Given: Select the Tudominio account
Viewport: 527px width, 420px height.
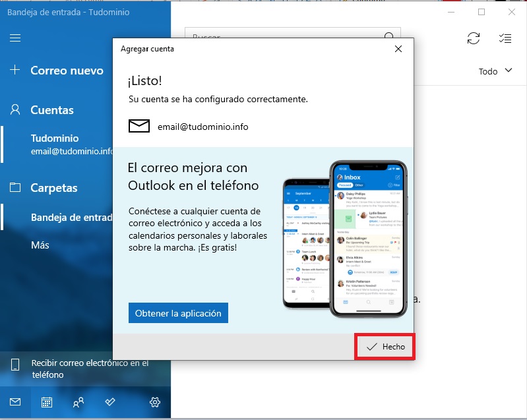Looking at the screenshot, I should 57,144.
